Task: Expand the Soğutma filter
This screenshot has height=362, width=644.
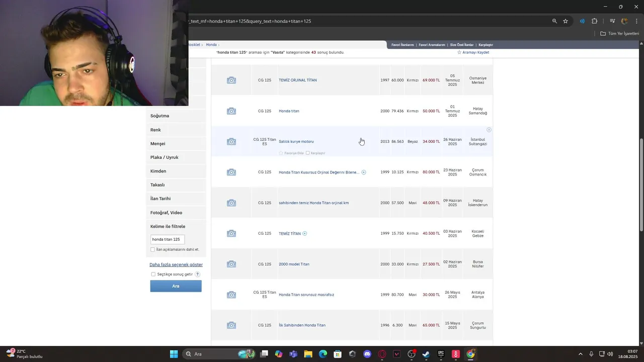Action: (176, 116)
